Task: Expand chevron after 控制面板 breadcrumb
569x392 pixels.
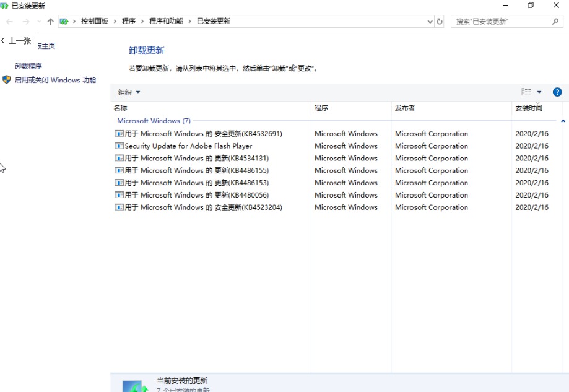Action: pyautogui.click(x=115, y=22)
